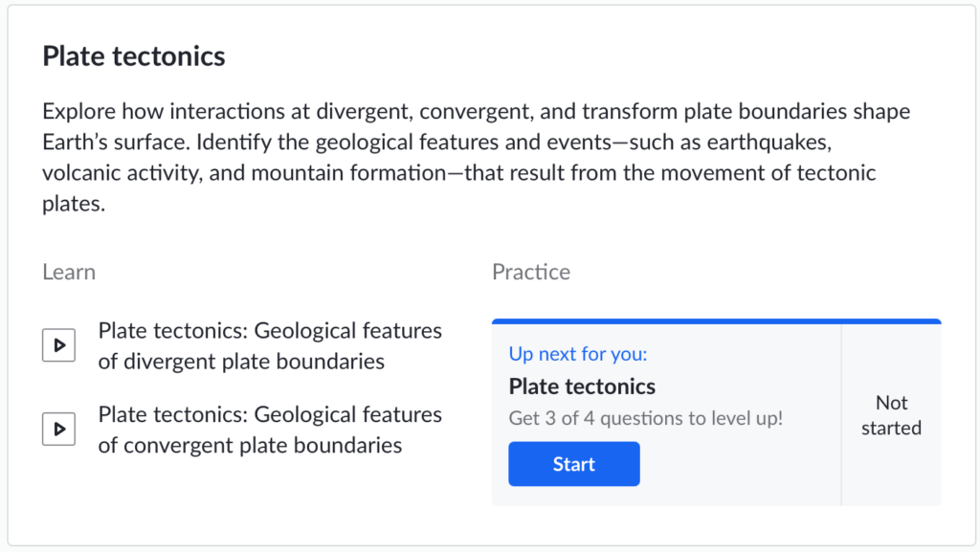Click the "Practice" column heading

(x=531, y=272)
